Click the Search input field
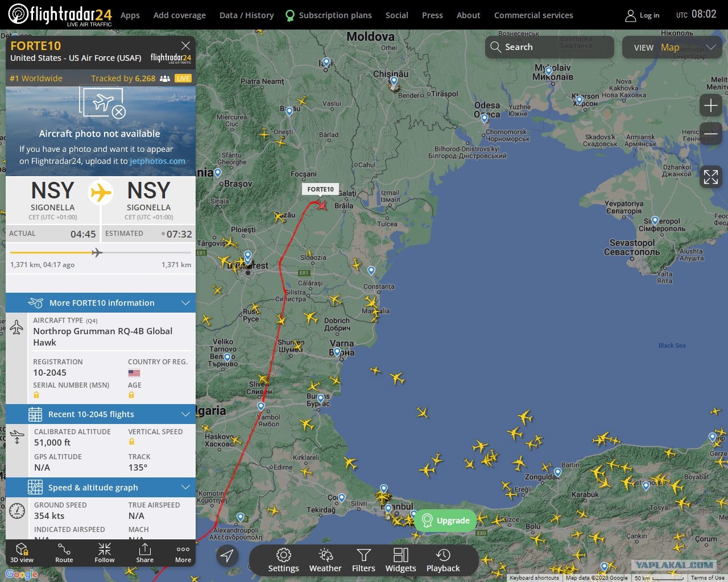 point(549,47)
